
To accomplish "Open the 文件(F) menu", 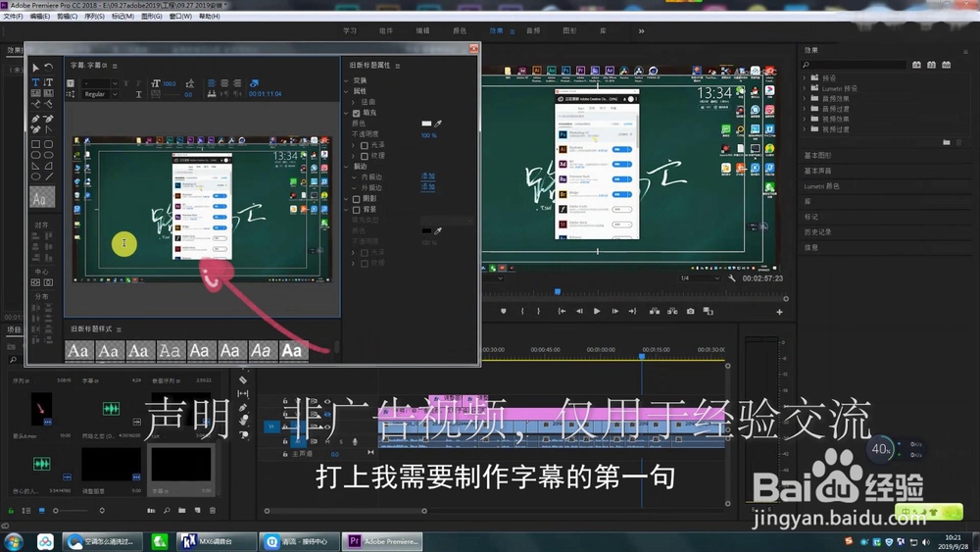I will [13, 17].
